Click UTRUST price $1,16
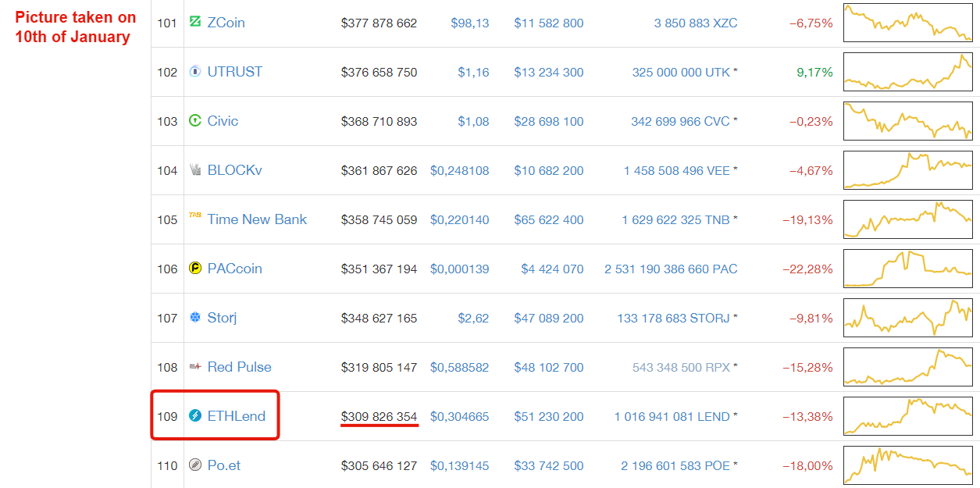The image size is (980, 488). (x=473, y=73)
